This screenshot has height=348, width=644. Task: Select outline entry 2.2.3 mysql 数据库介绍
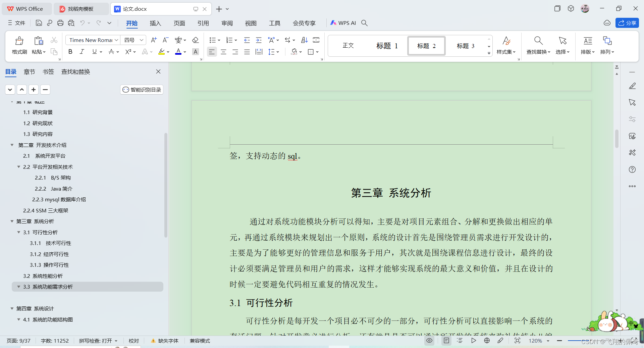point(59,199)
